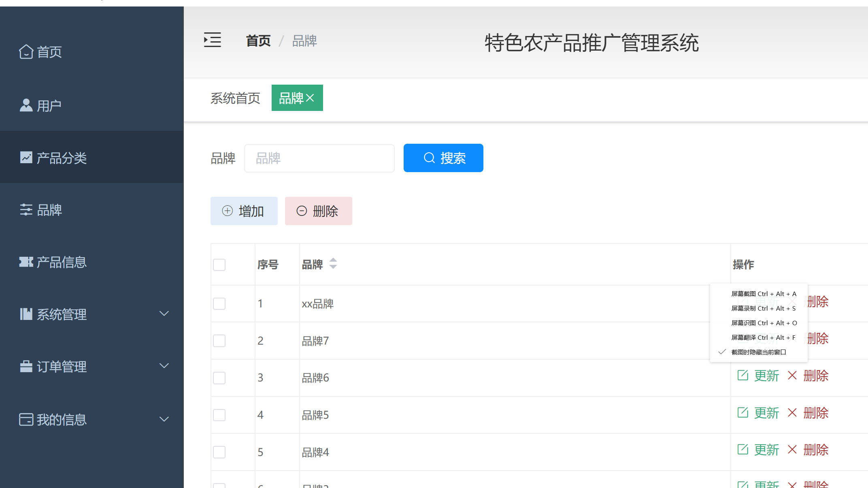Click 更新 link in 品牌4 row
This screenshot has height=488, width=868.
click(767, 450)
